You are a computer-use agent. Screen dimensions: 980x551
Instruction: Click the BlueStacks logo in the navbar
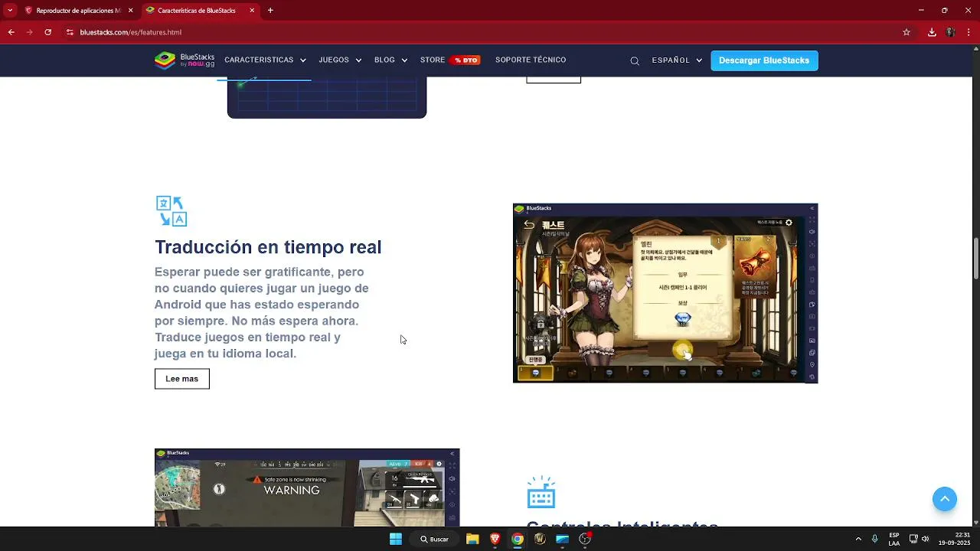click(185, 60)
